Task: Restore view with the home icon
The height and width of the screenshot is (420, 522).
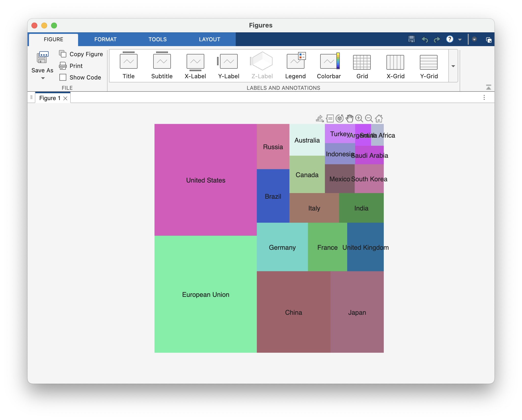Action: point(379,118)
